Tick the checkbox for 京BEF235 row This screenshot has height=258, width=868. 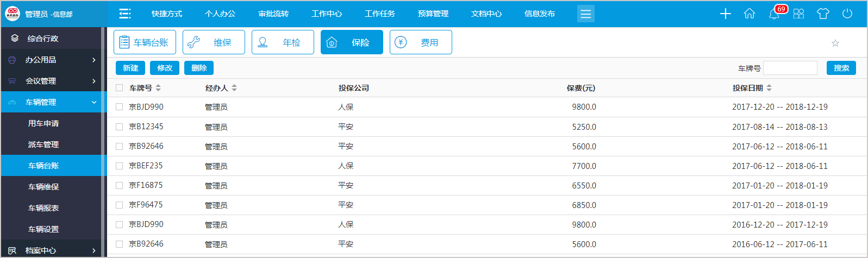point(120,166)
